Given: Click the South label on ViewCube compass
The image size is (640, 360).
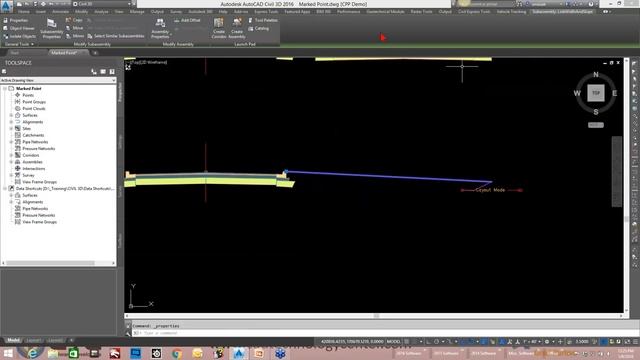Looking at the screenshot, I should pos(596,112).
